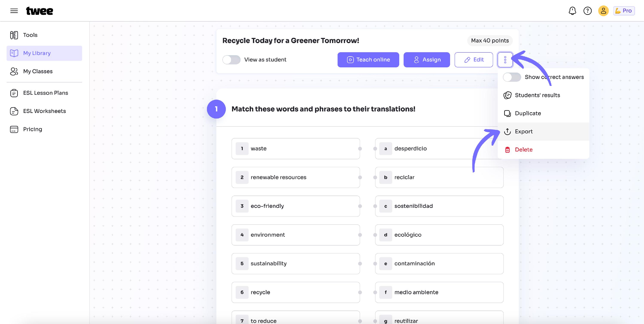Open the help question mark icon
This screenshot has height=324, width=644.
(588, 11)
